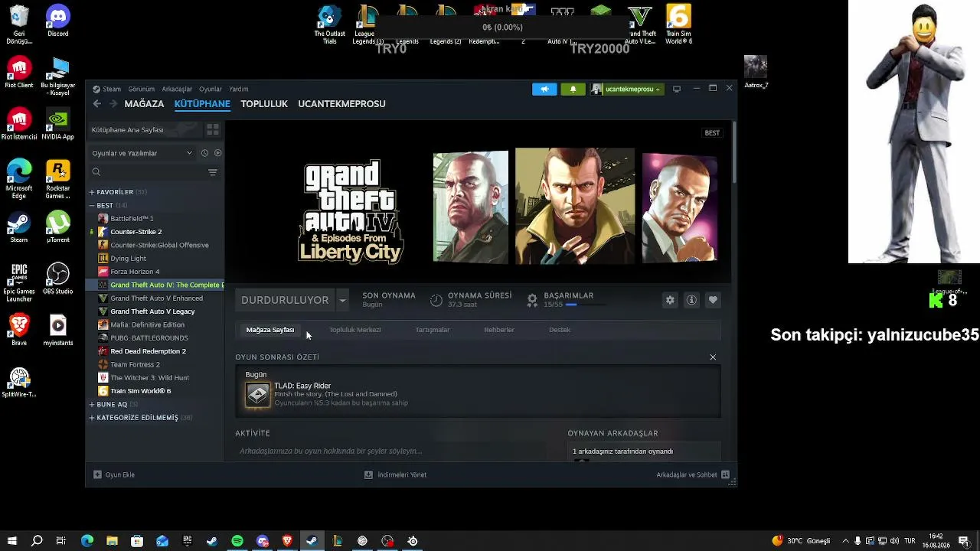The height and width of the screenshot is (551, 980).
Task: Open Discord desktop shortcut
Action: tap(58, 21)
